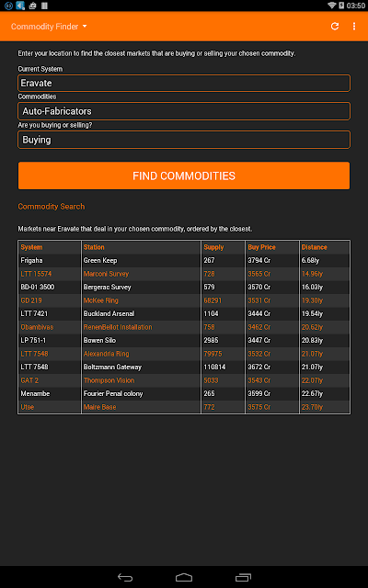Open the Buying or selling selector
368x588 pixels.
[x=184, y=140]
